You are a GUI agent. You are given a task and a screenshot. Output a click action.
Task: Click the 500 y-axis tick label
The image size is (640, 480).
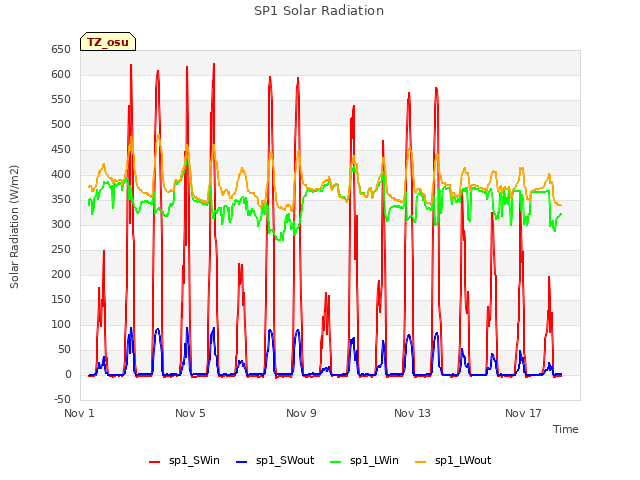coord(61,124)
